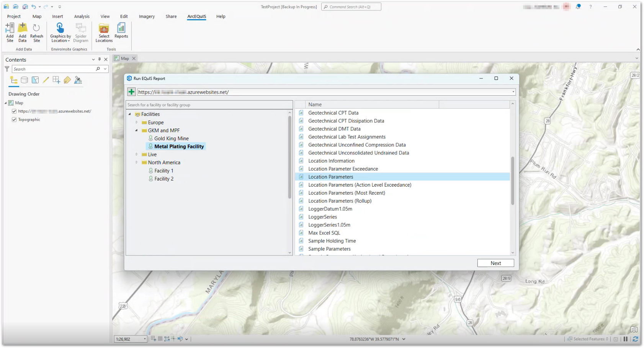This screenshot has height=348, width=644.
Task: Select the Max Excel SQL report
Action: pos(324,233)
